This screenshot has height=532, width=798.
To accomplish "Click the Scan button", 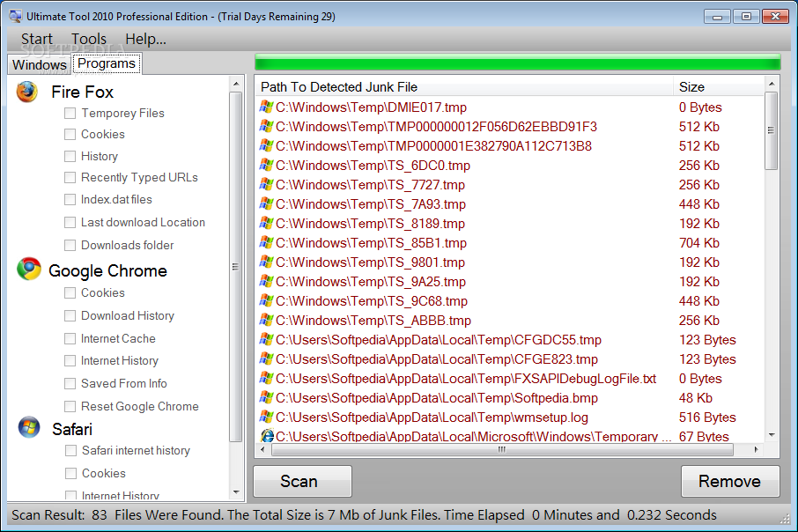I will click(x=302, y=481).
